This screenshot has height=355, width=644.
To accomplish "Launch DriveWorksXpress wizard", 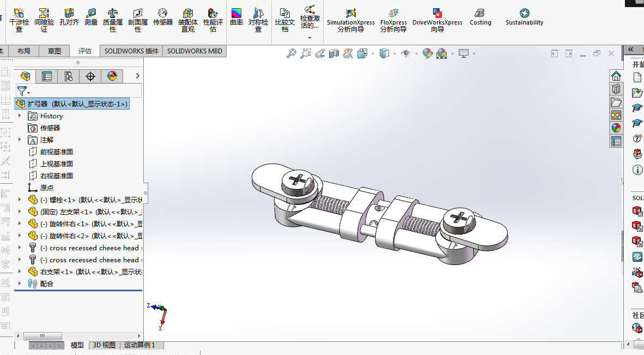I will point(438,20).
